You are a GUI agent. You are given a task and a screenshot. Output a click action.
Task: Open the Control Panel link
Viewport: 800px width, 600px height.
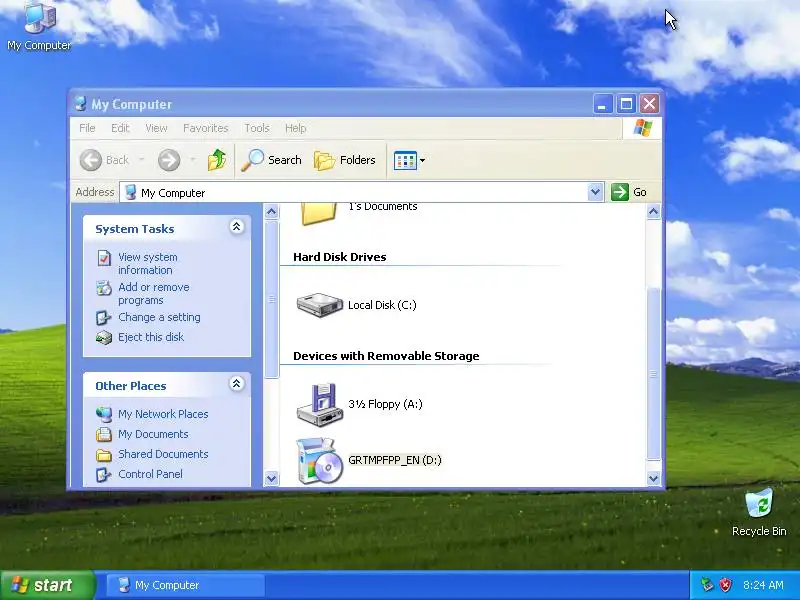151,474
